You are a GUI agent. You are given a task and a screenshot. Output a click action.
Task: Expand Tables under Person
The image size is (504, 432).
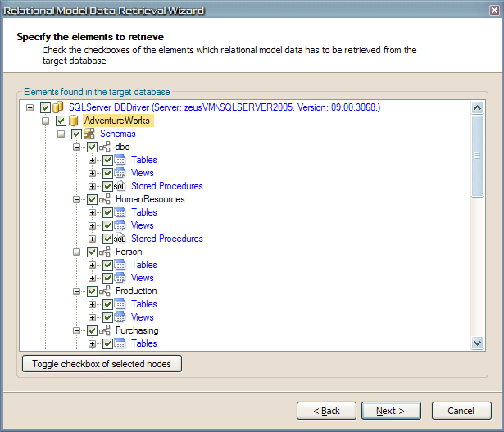pyautogui.click(x=93, y=265)
